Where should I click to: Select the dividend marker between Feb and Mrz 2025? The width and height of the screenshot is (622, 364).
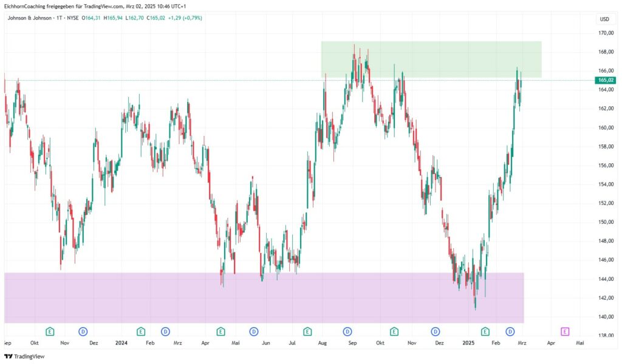[510, 331]
